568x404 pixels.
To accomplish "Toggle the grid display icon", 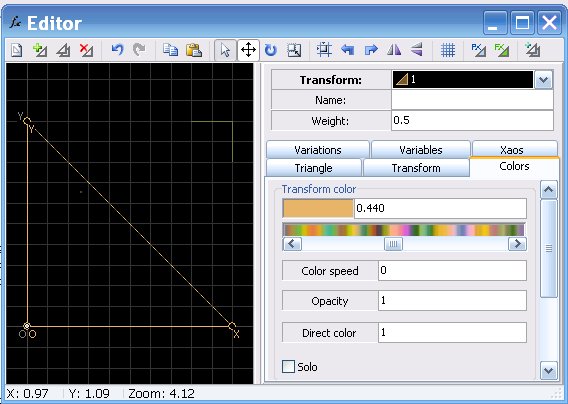I will [x=448, y=50].
